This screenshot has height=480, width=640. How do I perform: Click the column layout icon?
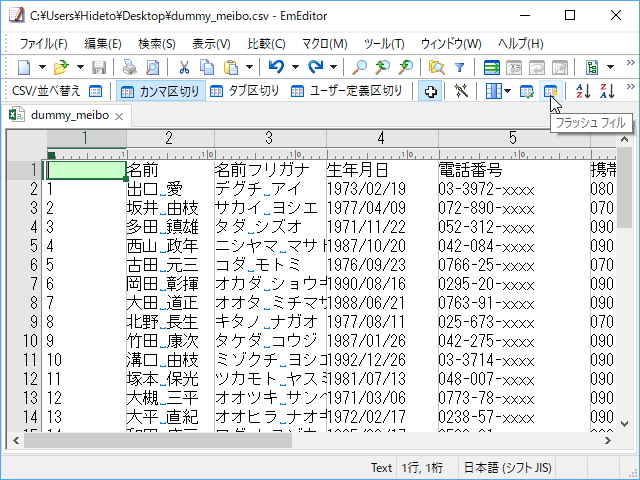(493, 91)
